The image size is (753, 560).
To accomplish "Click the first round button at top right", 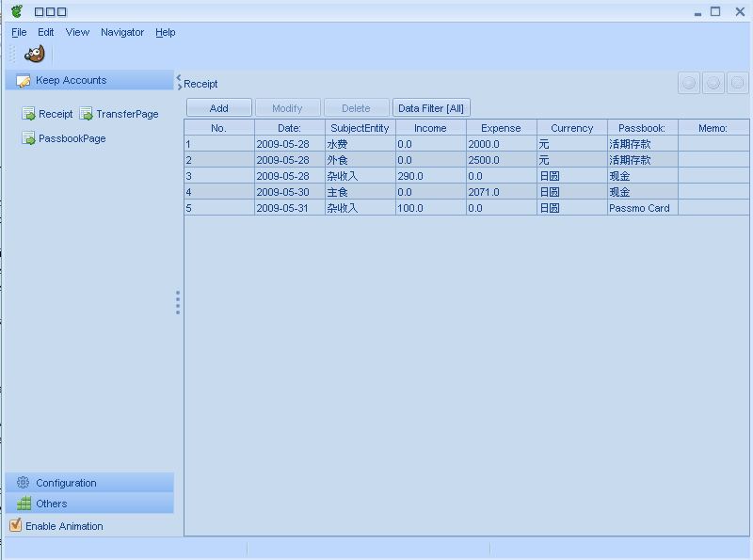I will point(689,83).
